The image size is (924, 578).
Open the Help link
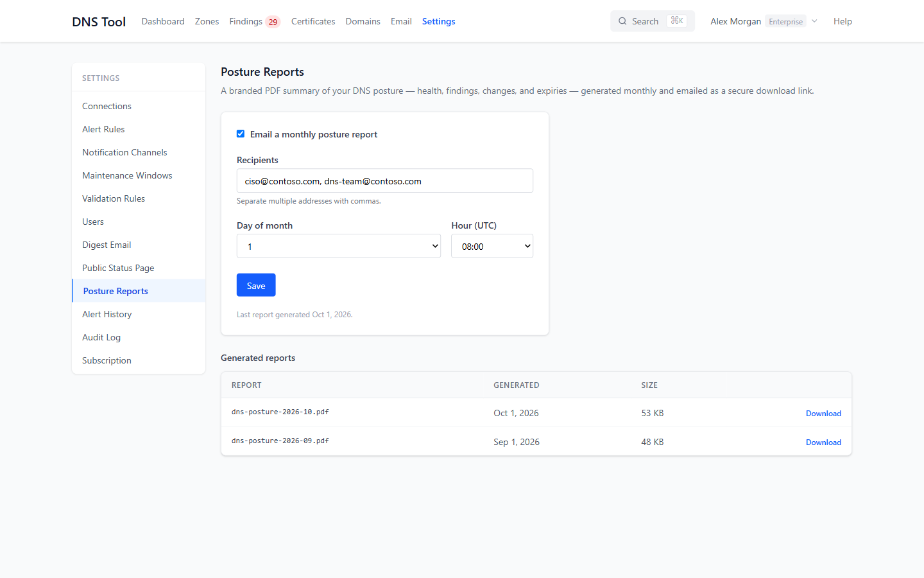[x=843, y=21]
